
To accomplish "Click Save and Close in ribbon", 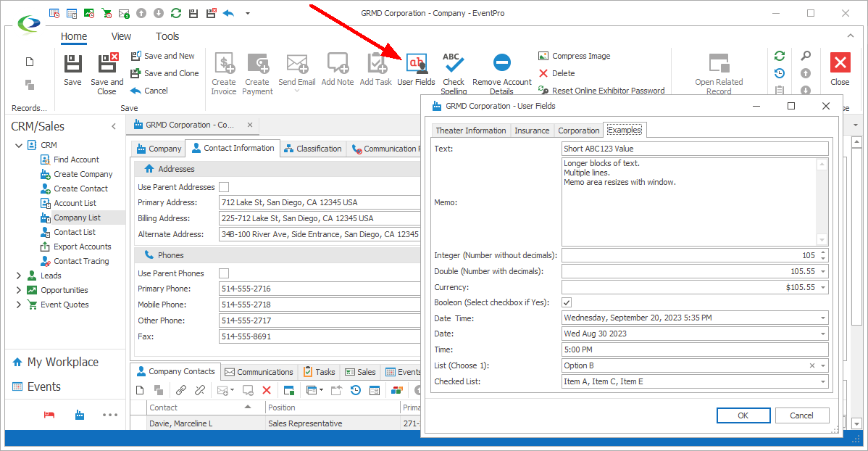I will pos(107,74).
